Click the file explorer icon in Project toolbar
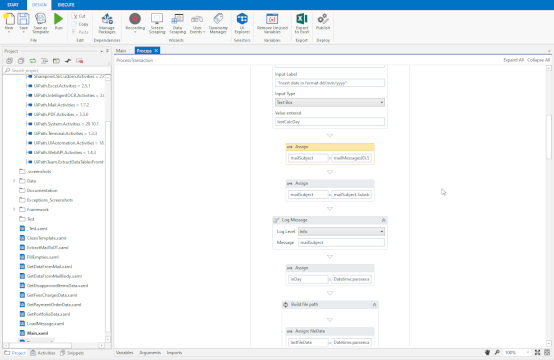This screenshot has height=360, width=554. pos(56,61)
